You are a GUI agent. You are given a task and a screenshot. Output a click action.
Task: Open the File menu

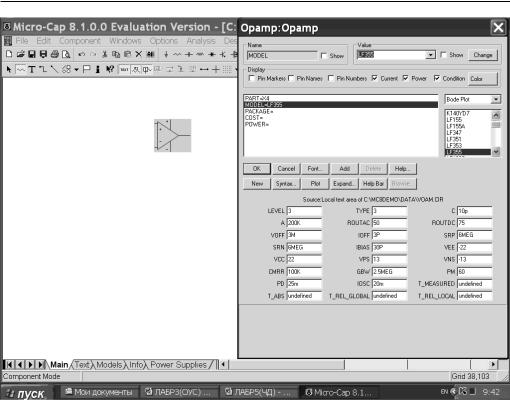22,41
